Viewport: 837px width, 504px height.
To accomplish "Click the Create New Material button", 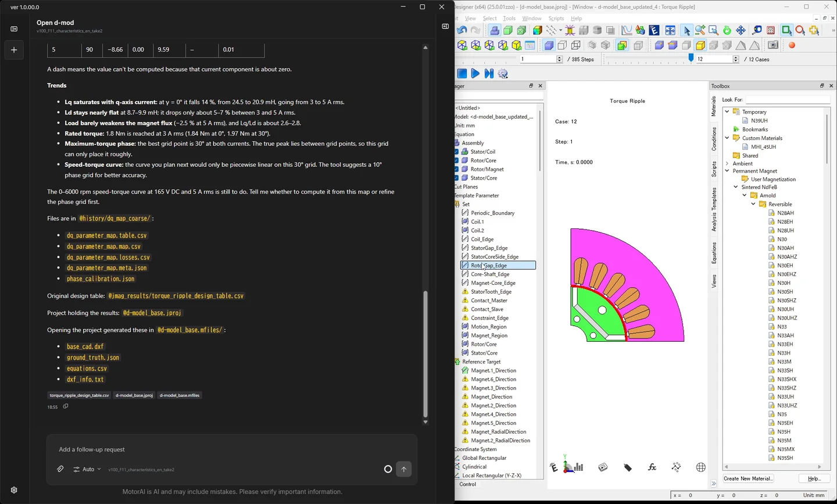I will pos(748,478).
